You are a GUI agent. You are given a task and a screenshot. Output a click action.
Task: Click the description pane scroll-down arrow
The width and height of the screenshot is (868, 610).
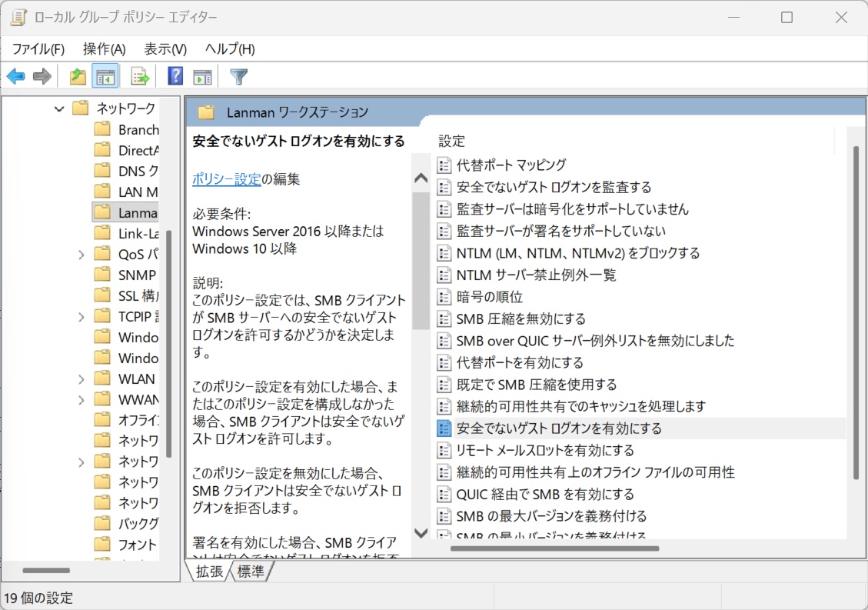coord(421,532)
